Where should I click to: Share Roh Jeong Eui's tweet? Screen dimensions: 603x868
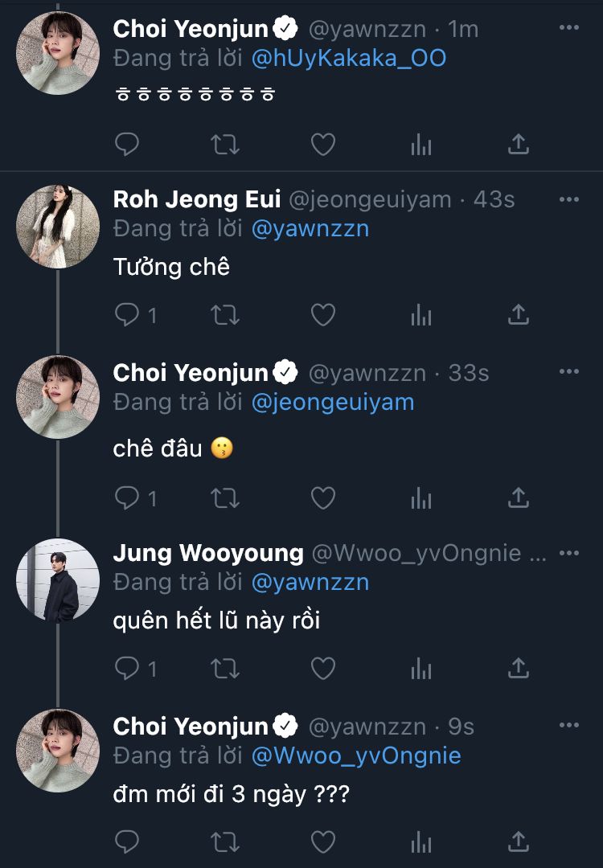[x=519, y=315]
